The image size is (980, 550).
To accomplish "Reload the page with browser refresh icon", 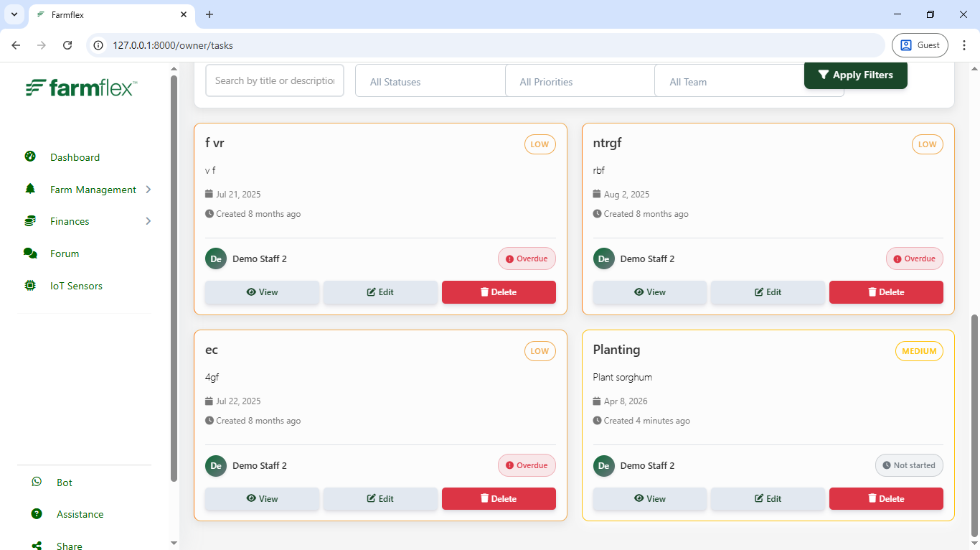I will point(67,45).
